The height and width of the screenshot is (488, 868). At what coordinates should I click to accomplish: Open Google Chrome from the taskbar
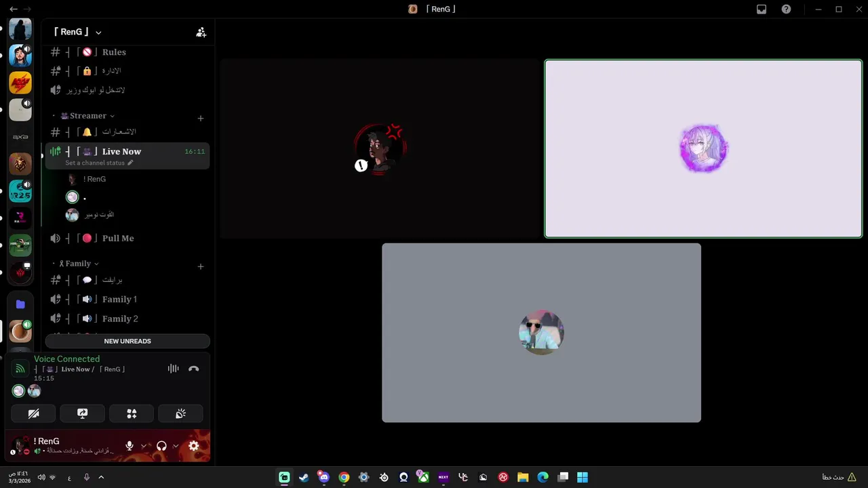point(344,477)
